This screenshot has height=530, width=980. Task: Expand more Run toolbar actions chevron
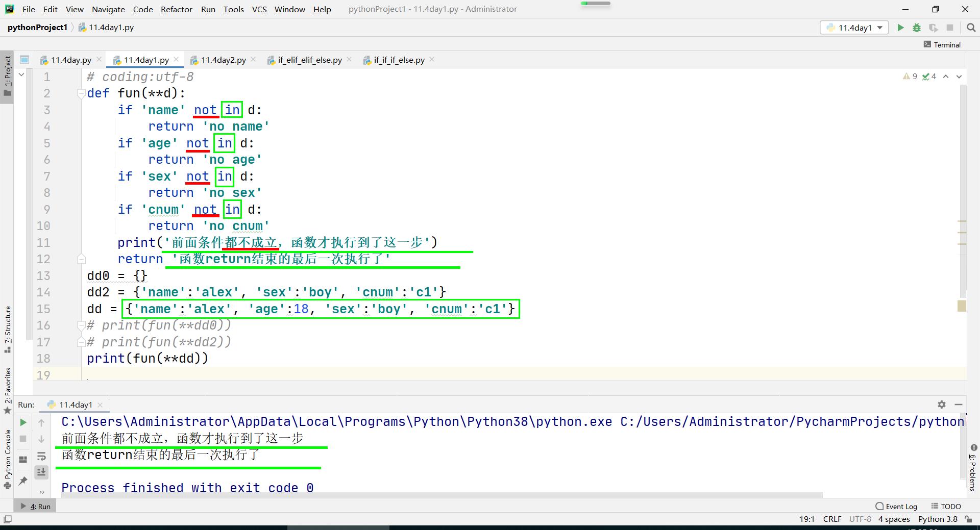pyautogui.click(x=41, y=492)
